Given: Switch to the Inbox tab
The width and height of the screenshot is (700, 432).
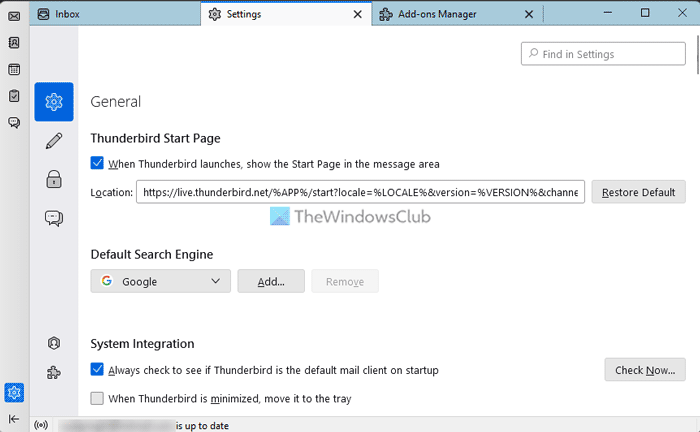Looking at the screenshot, I should click(115, 14).
